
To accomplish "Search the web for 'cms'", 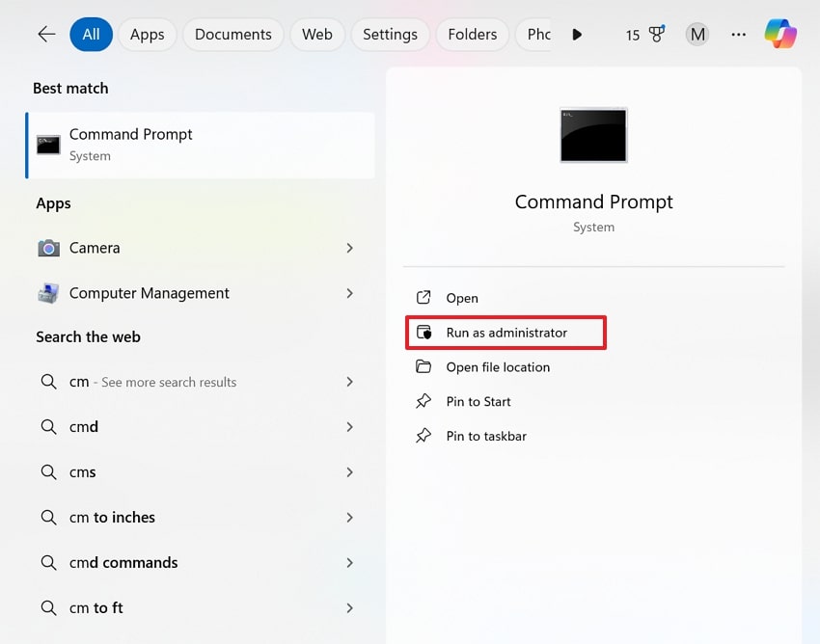I will click(201, 472).
